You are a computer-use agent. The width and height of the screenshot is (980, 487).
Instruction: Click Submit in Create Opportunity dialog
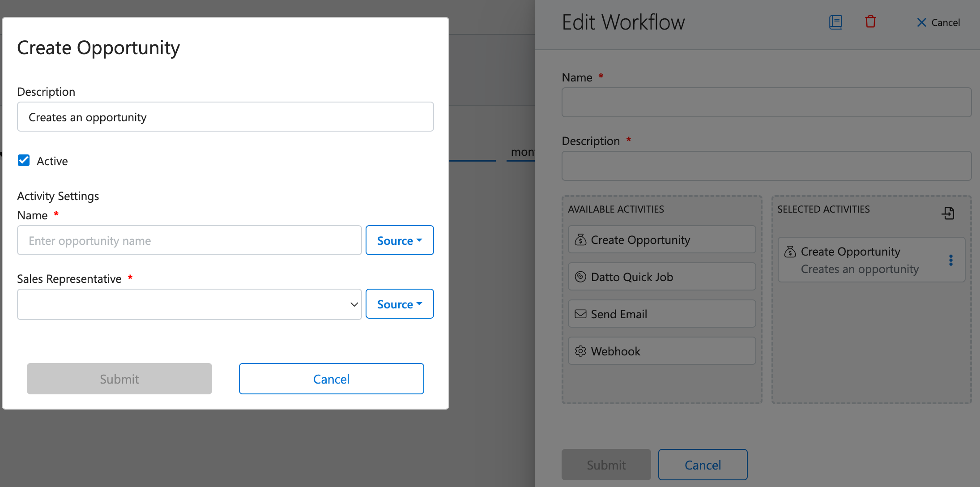(x=119, y=379)
